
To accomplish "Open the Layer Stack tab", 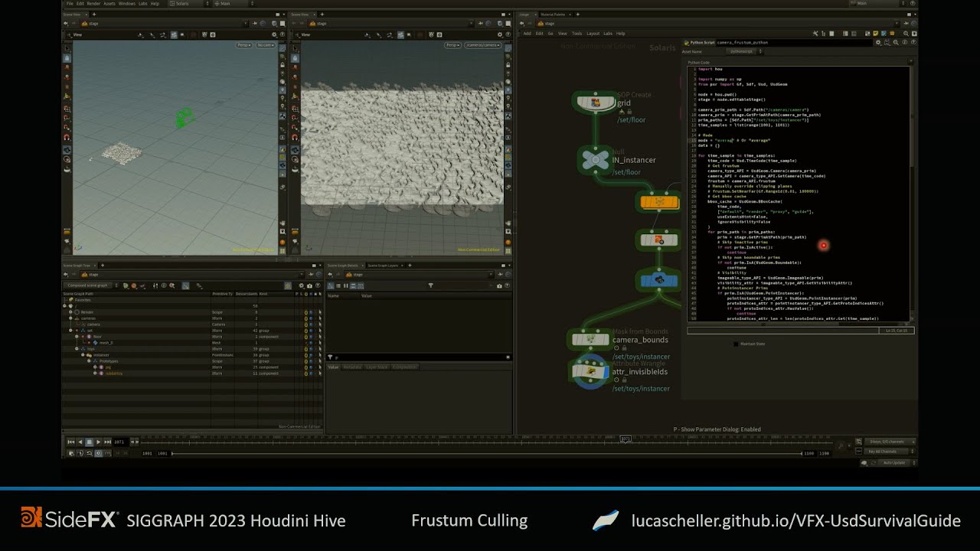I will [x=377, y=367].
